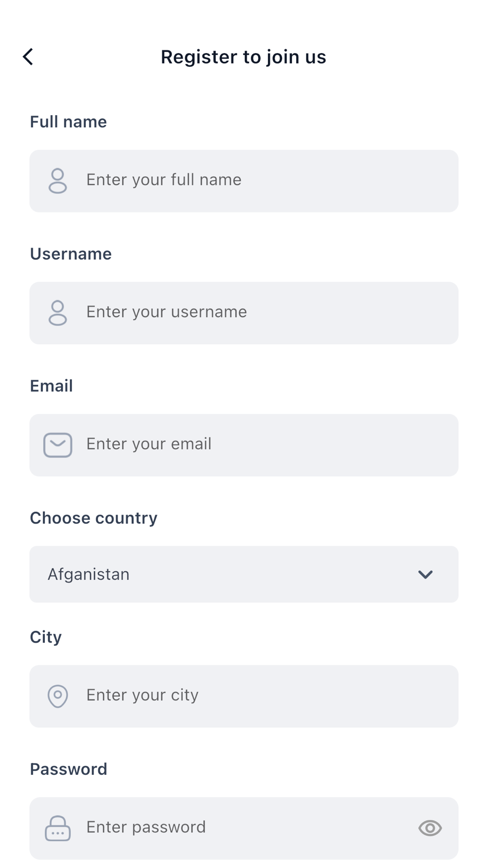Click the Username label
Image resolution: width=488 pixels, height=868 pixels.
point(71,254)
